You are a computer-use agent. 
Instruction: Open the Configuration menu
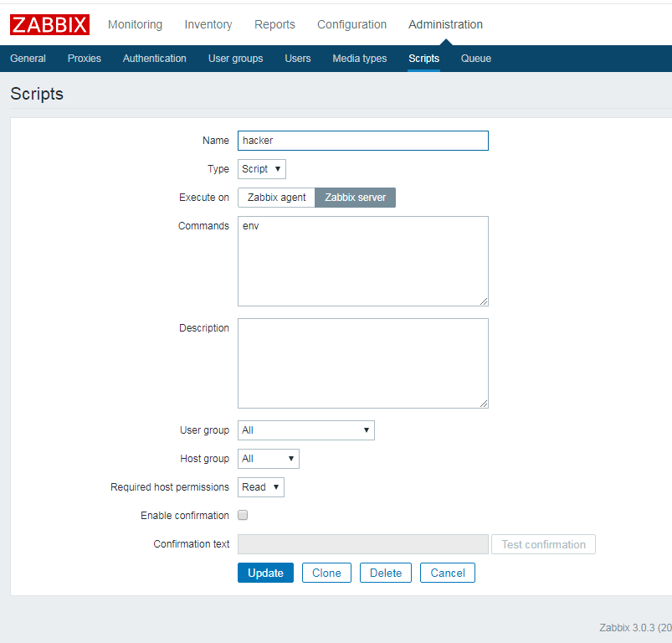pos(351,24)
